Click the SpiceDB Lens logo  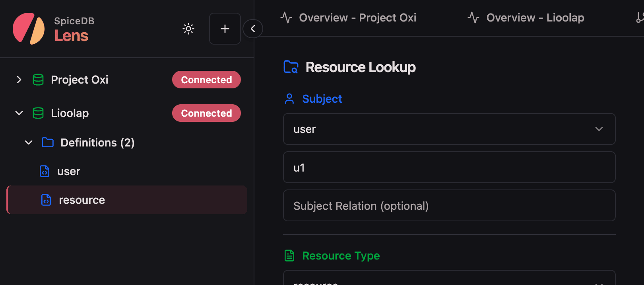[29, 29]
